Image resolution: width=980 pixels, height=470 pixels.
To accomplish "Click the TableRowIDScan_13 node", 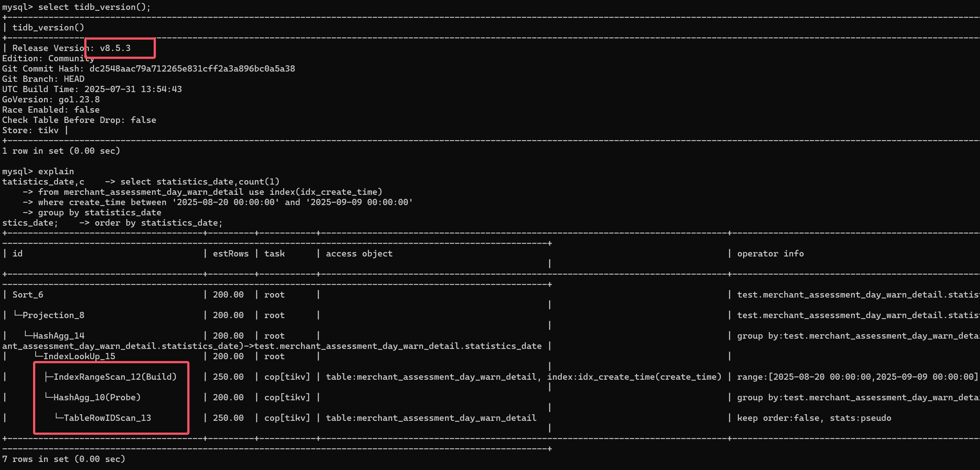I will coord(107,418).
